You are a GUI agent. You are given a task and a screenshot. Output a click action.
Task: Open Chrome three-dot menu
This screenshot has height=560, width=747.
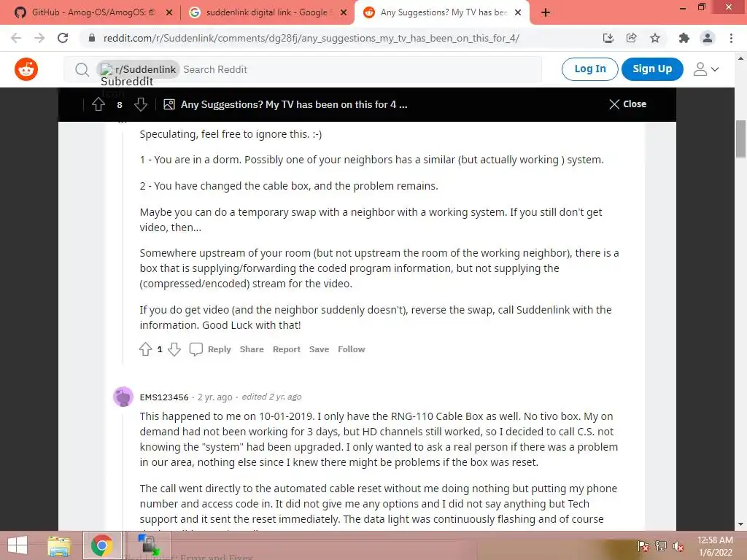pos(731,38)
